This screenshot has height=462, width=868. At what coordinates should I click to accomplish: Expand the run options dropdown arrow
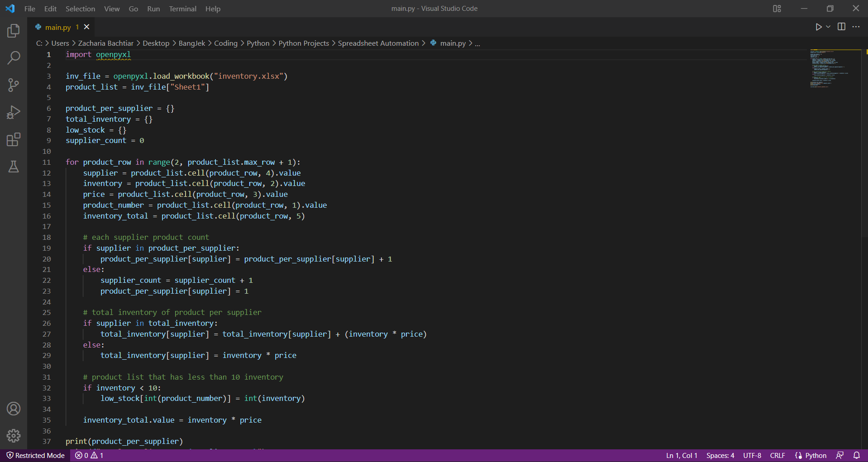click(x=828, y=27)
